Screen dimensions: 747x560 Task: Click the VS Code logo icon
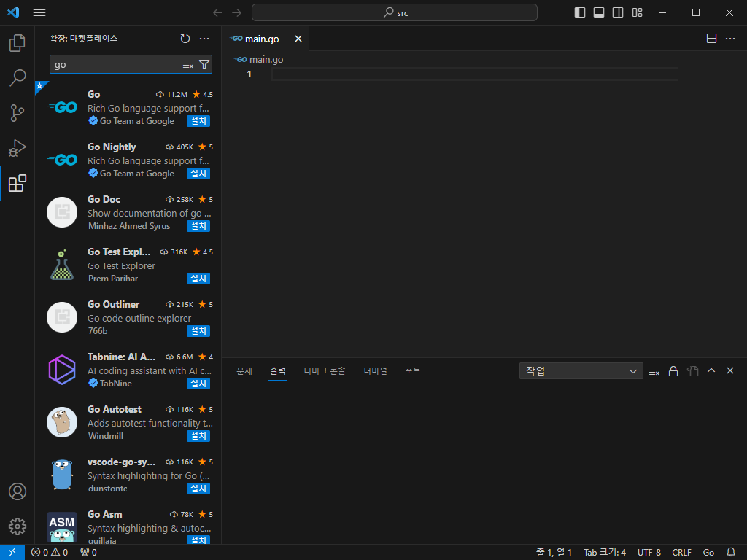13,12
